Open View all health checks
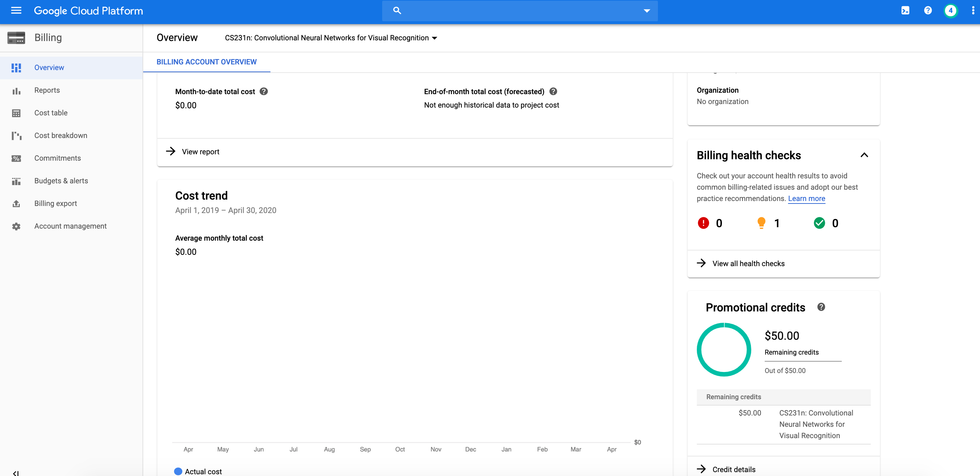 (748, 264)
